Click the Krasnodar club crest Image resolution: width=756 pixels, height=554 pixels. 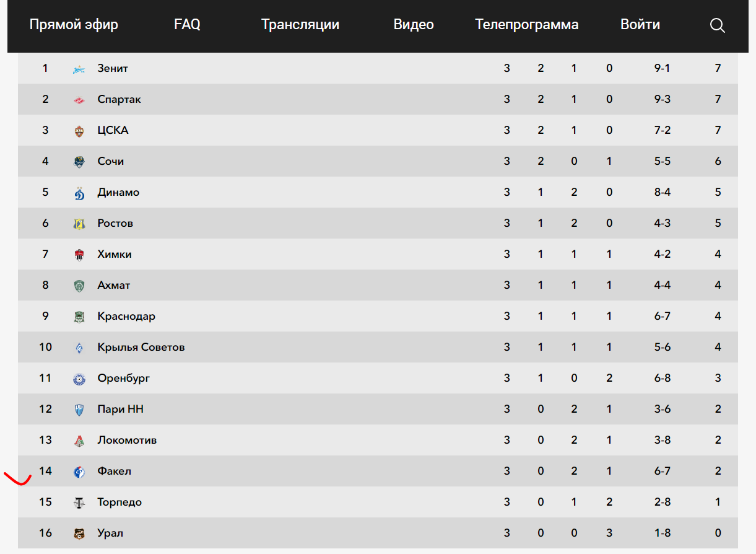(79, 317)
